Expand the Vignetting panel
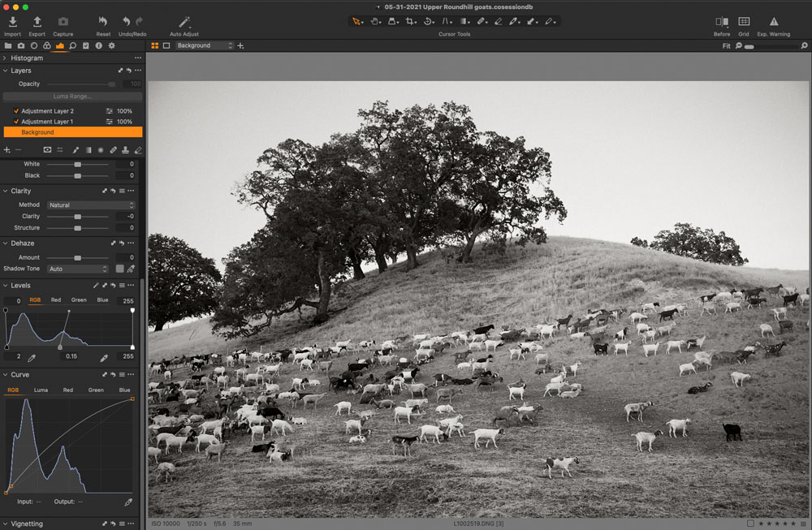 pos(5,524)
